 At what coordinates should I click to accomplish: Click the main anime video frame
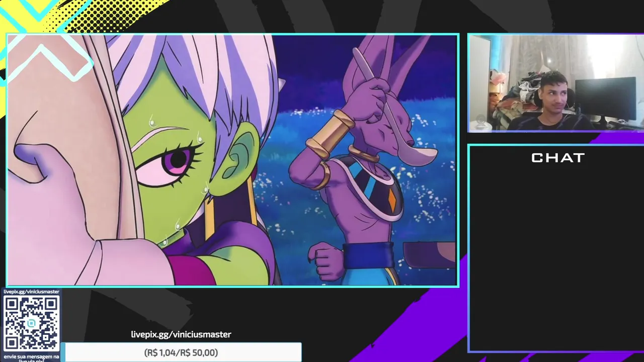[232, 160]
